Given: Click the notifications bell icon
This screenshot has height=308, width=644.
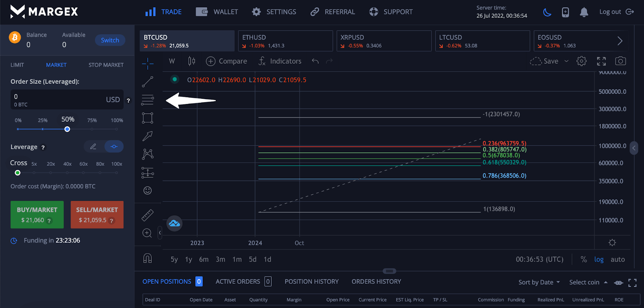Looking at the screenshot, I should [584, 12].
